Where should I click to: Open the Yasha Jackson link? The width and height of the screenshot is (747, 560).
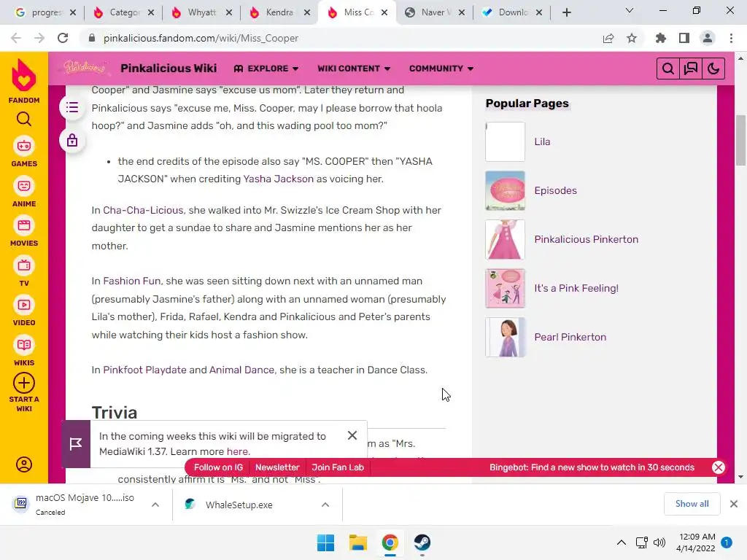tap(278, 179)
